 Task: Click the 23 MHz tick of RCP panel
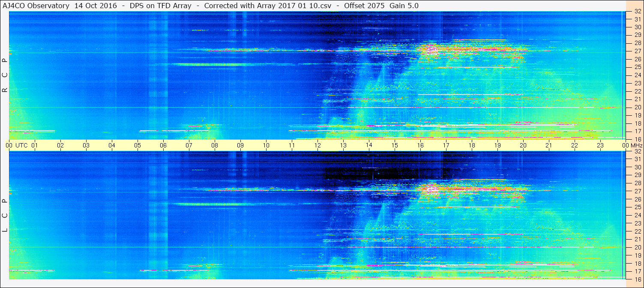coord(637,83)
